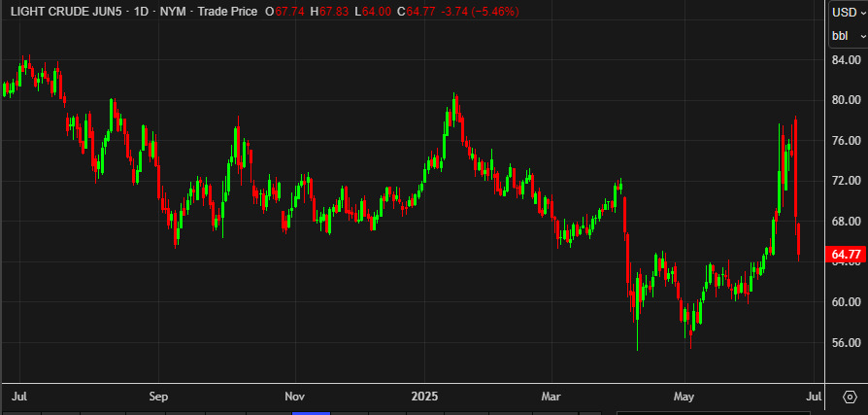
Task: Click the 56.00 price axis label
Action: click(846, 342)
